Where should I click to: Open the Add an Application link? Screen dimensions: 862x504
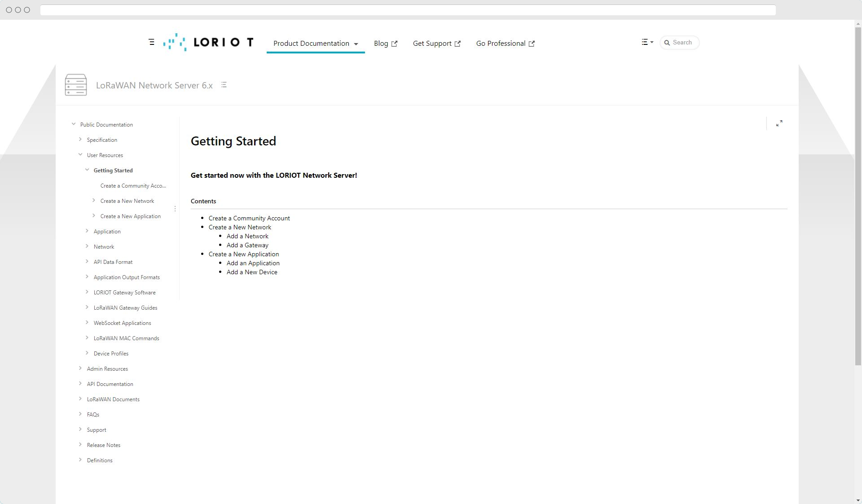click(x=253, y=263)
